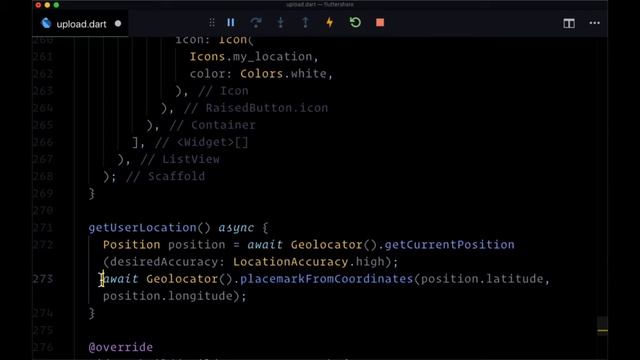Click the @override annotation
The height and width of the screenshot is (360, 640).
click(121, 347)
